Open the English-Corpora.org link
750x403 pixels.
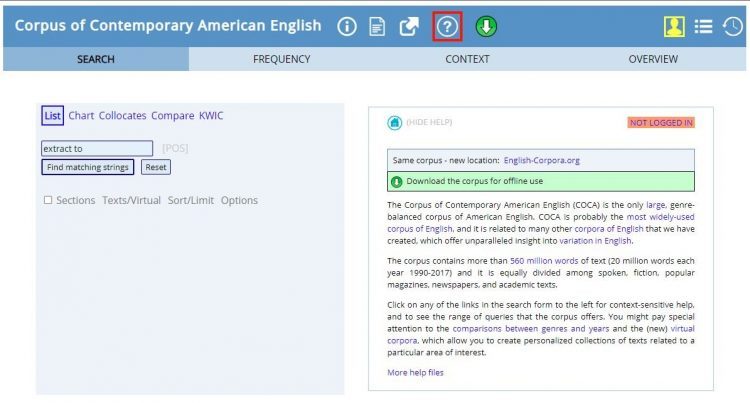point(541,160)
